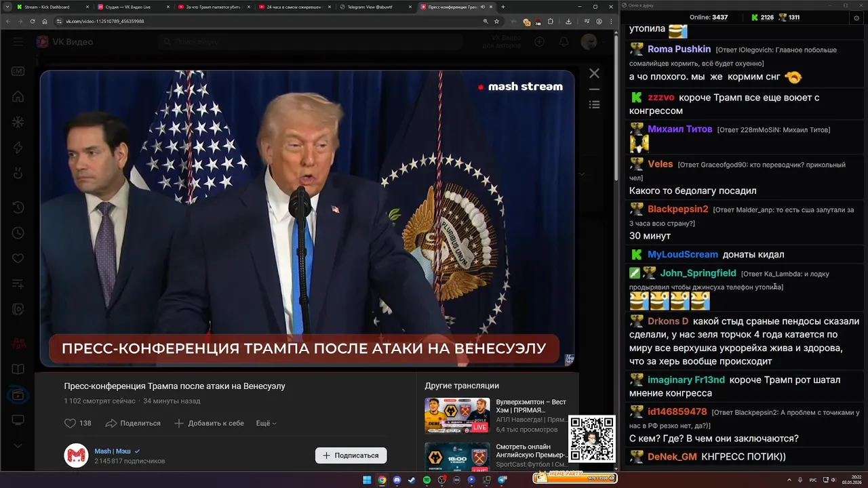Add video with Добавить к себе
868x488 pixels.
(x=209, y=423)
